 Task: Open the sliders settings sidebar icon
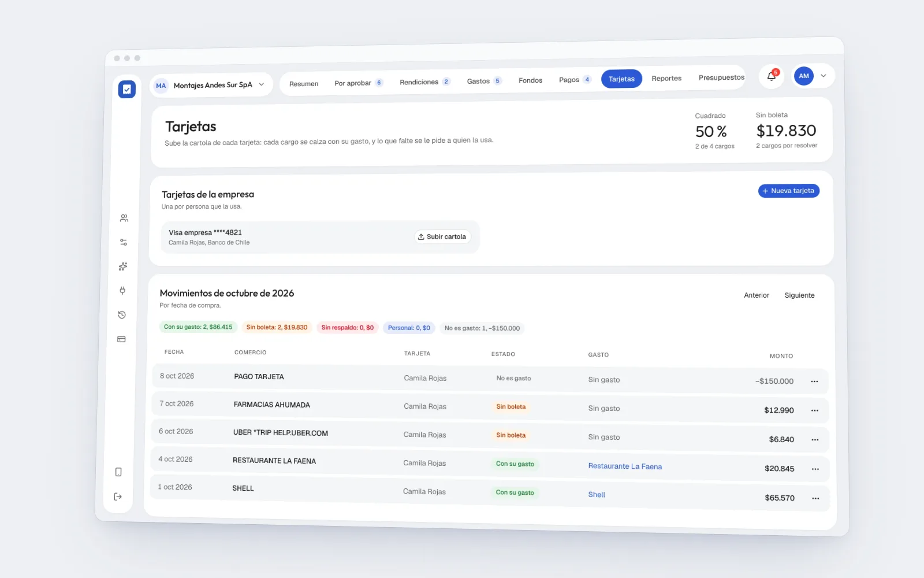click(123, 242)
